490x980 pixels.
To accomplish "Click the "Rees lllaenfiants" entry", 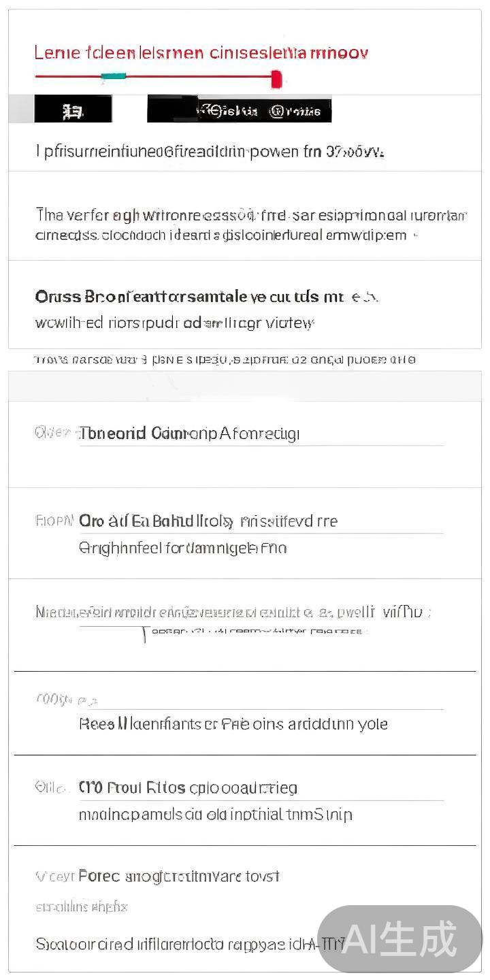I will point(233,723).
